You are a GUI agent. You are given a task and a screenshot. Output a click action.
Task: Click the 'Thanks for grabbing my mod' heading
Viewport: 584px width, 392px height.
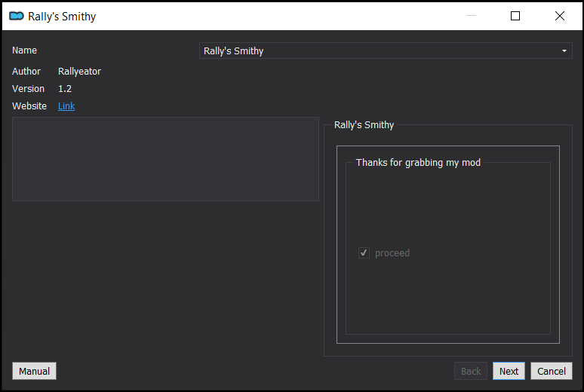click(x=418, y=162)
